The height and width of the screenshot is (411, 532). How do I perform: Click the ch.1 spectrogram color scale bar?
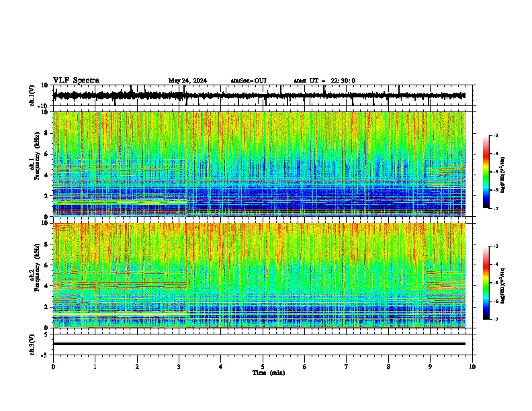click(486, 172)
